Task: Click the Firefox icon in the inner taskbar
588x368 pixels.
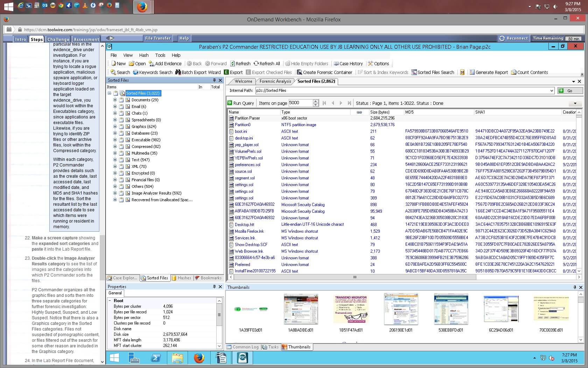Action: coord(199,358)
